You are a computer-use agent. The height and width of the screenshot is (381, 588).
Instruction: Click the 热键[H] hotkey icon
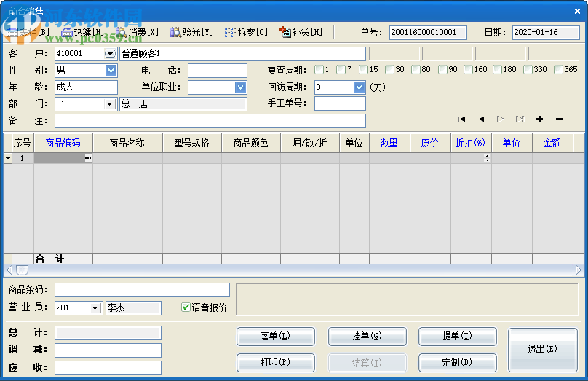(82, 32)
